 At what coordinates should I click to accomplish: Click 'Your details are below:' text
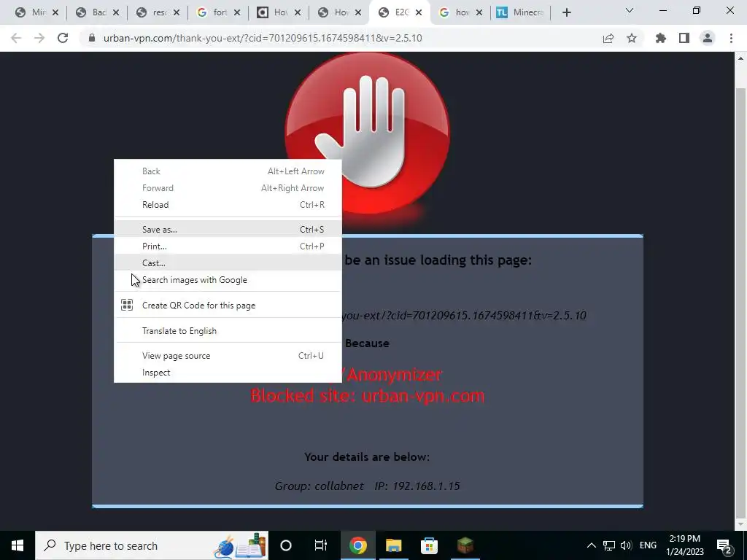[x=367, y=456]
